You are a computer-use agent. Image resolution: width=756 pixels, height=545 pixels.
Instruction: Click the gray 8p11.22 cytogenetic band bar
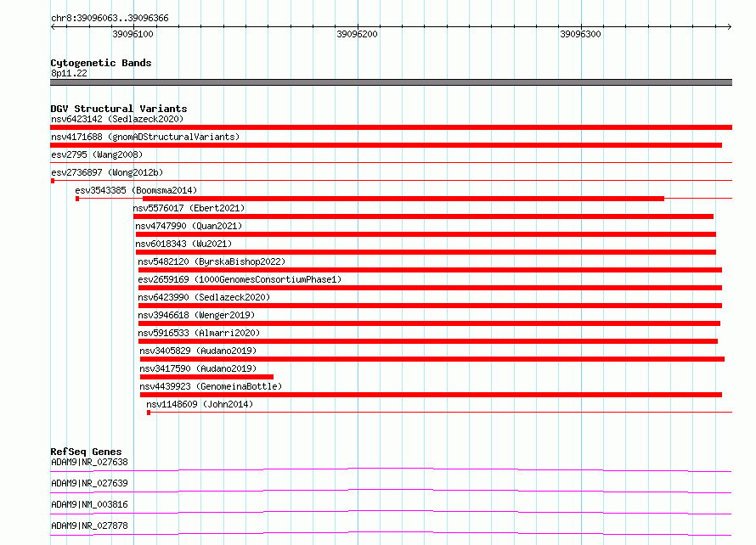(x=391, y=82)
